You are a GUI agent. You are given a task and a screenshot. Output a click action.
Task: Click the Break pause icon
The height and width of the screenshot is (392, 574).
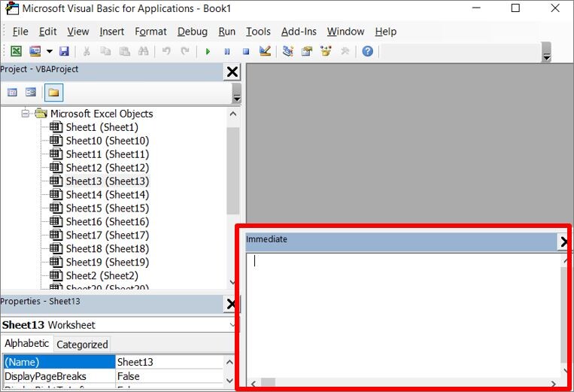(227, 51)
